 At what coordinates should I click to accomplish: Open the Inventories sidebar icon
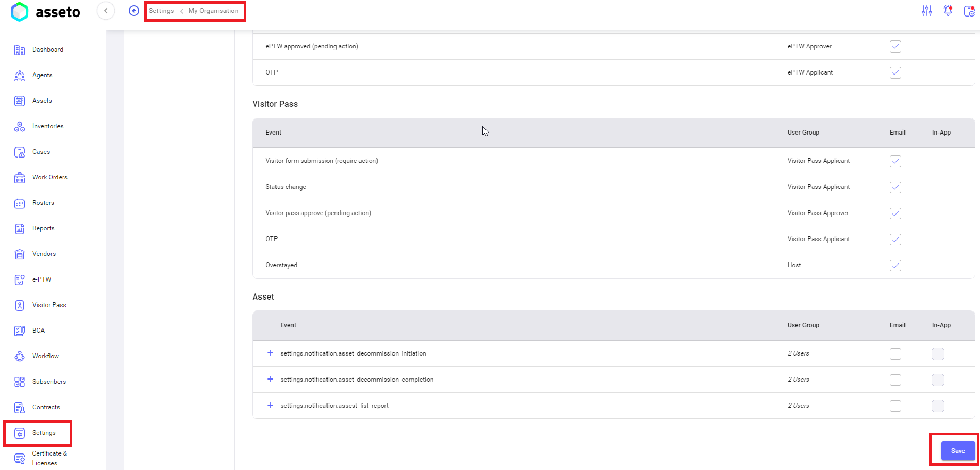click(20, 127)
